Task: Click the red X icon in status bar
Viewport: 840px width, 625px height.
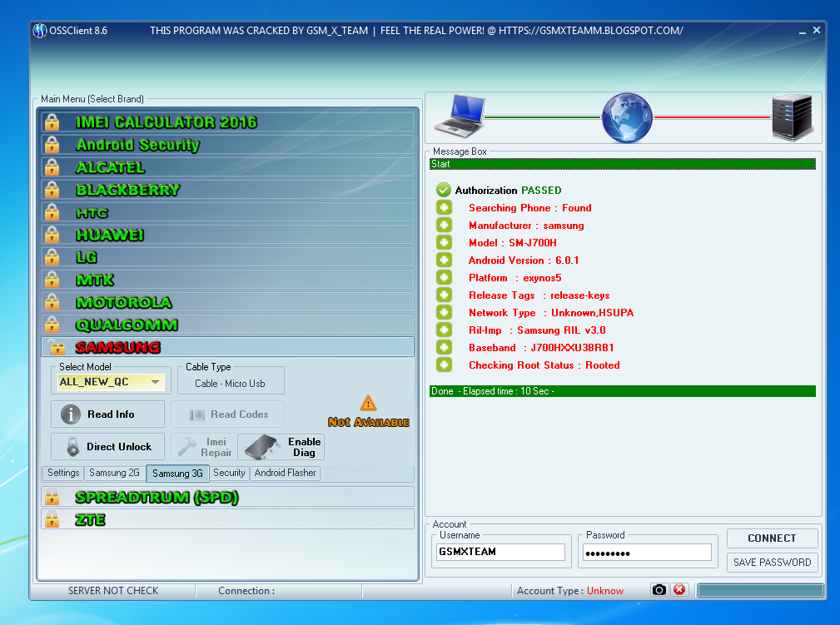Action: click(679, 590)
